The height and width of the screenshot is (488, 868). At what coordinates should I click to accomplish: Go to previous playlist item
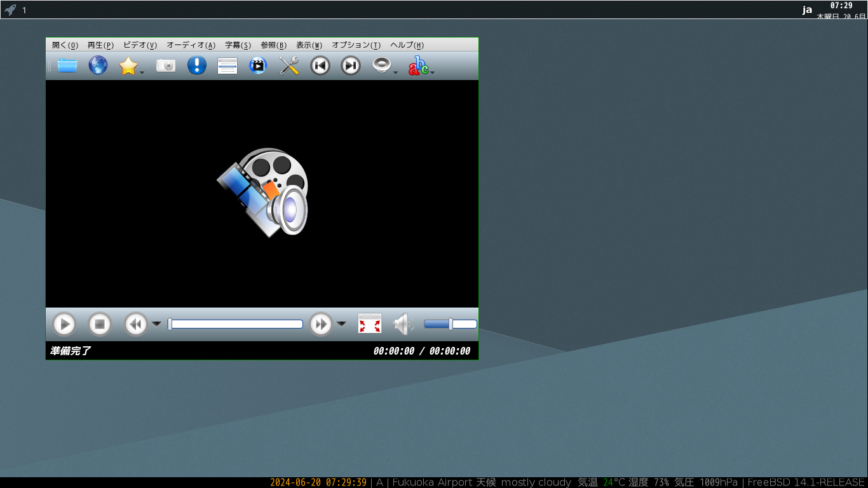[320, 65]
